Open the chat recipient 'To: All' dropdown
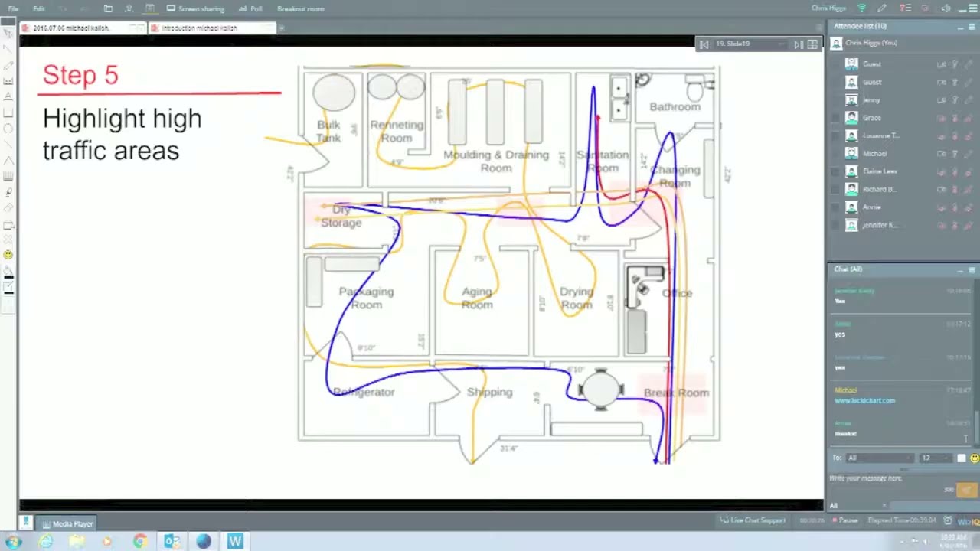This screenshot has height=551, width=980. (878, 458)
